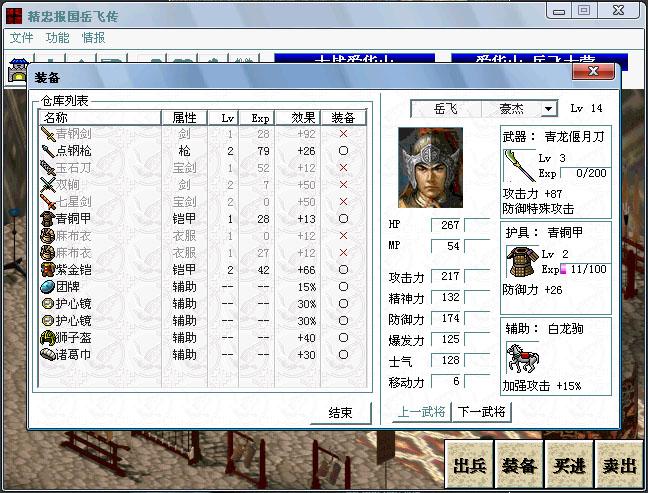Click the weapon Exp 0/200 bar
Image resolution: width=648 pixels, height=493 pixels.
[584, 173]
